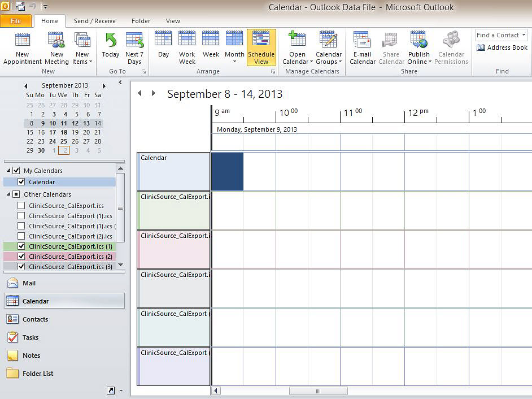This screenshot has width=532, height=399.
Task: Toggle the My Calendars group checkbox
Action: pos(16,171)
